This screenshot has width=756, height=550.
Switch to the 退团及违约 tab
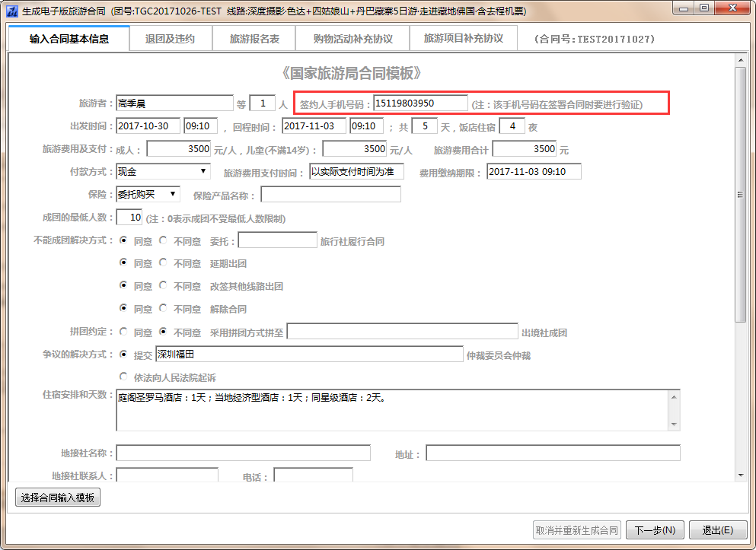tap(171, 39)
